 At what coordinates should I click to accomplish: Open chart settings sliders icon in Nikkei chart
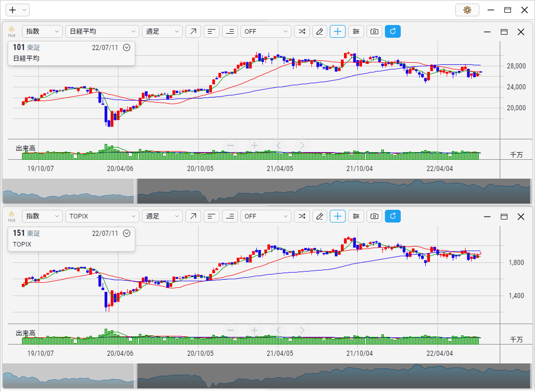(356, 31)
